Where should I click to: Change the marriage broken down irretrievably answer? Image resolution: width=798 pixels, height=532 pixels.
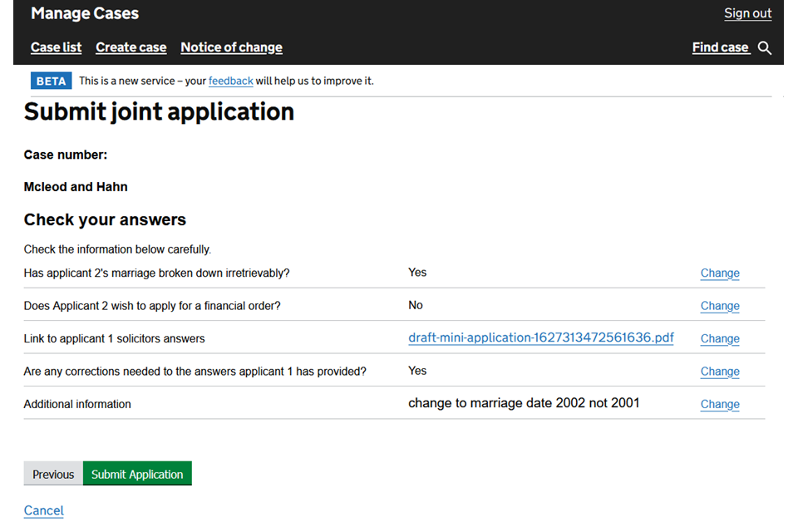click(719, 273)
